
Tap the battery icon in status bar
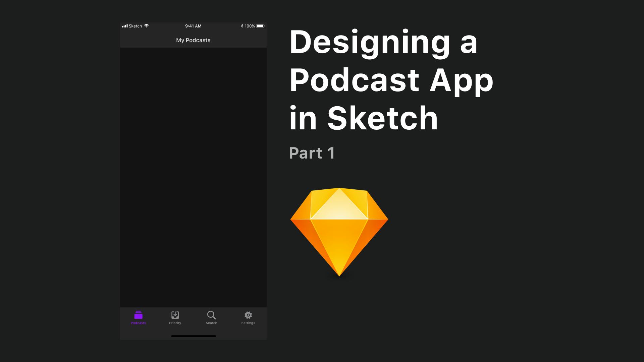(261, 26)
